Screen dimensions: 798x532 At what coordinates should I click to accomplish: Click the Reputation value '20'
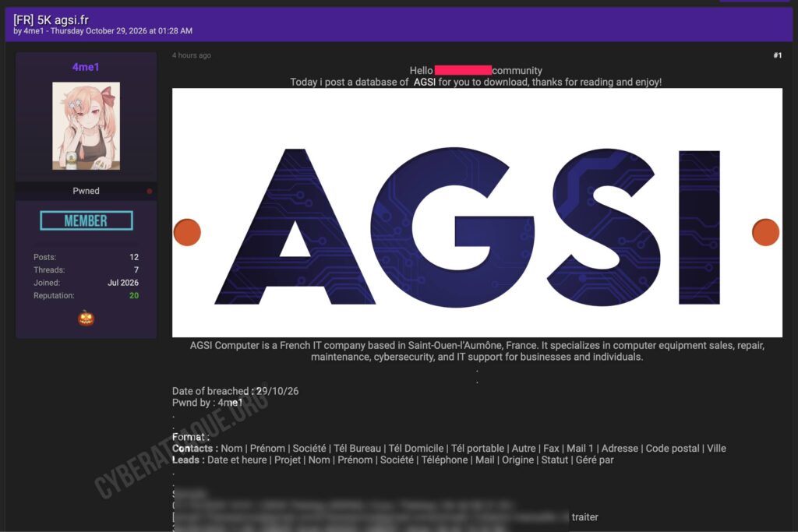tap(134, 295)
